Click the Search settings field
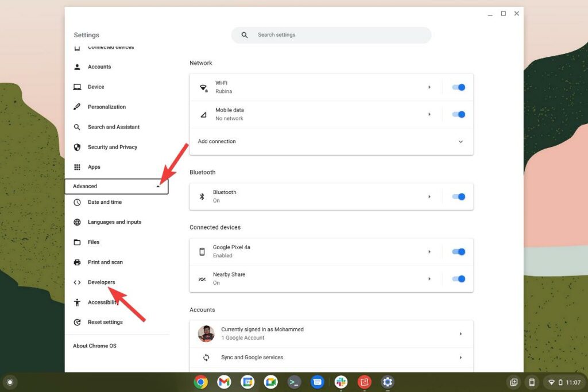Viewport: 588px width, 392px height. point(331,34)
